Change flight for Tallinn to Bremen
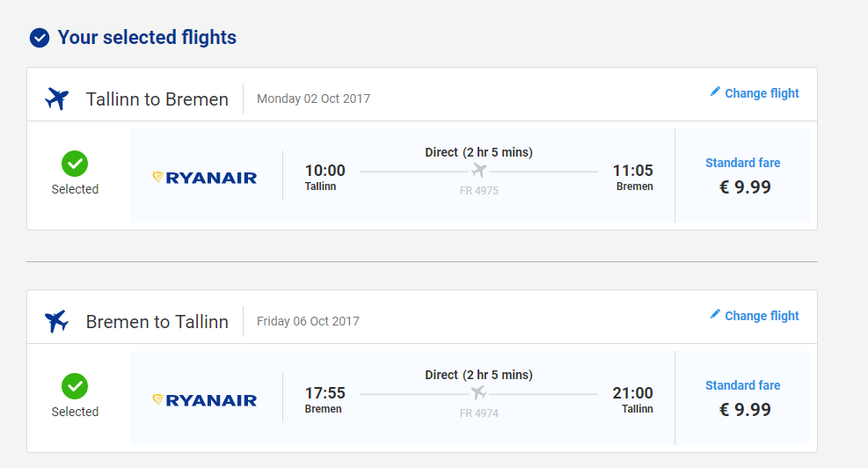Screen dimensions: 868x468 [762, 93]
